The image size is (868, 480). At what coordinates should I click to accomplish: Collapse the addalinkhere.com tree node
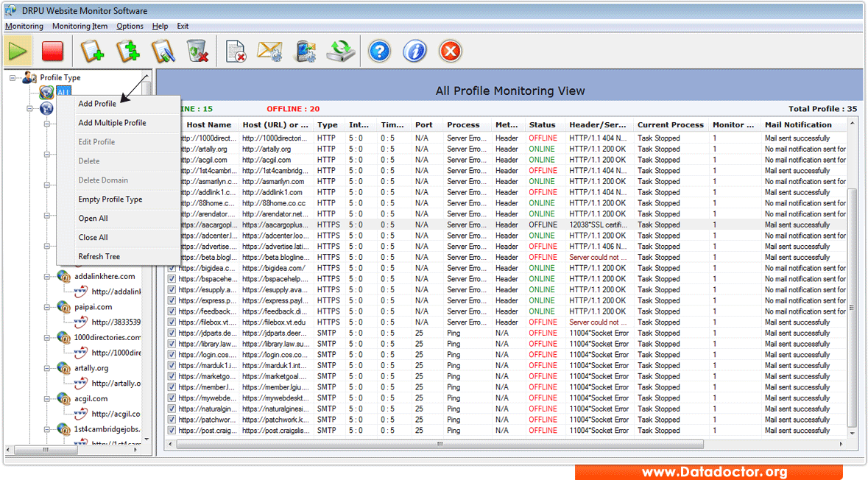[x=49, y=277]
